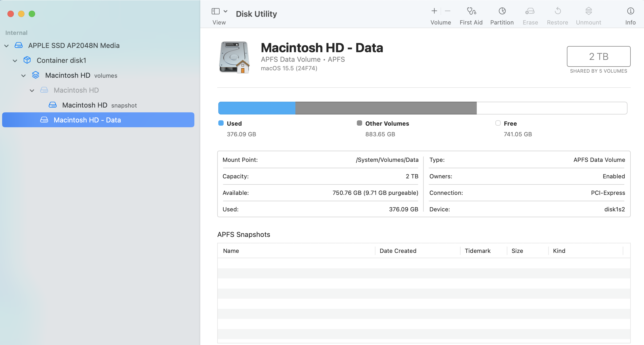Image resolution: width=644 pixels, height=345 pixels.
Task: Collapse the Macintosh HD volumes group chevron
Action: point(24,76)
